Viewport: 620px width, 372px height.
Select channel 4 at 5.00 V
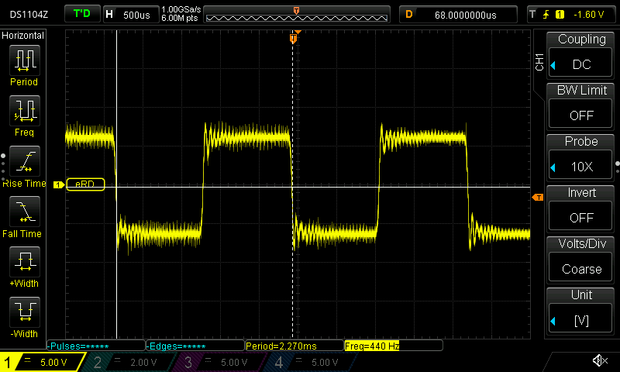click(x=312, y=362)
